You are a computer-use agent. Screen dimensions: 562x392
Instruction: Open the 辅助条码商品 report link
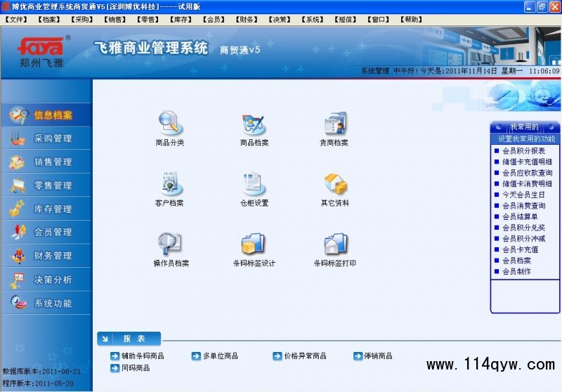point(142,356)
